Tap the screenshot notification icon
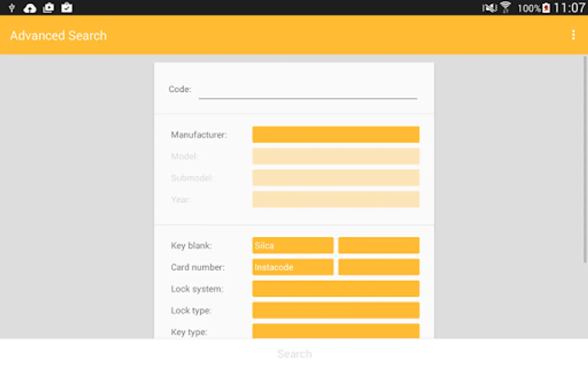This screenshot has height=368, width=588. (48, 8)
